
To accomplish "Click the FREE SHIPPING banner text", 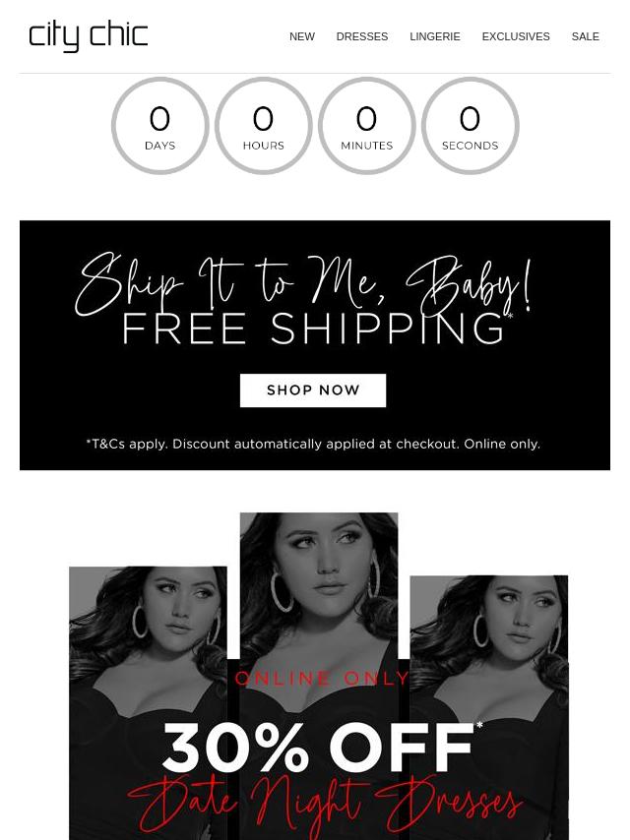I will click(x=314, y=329).
